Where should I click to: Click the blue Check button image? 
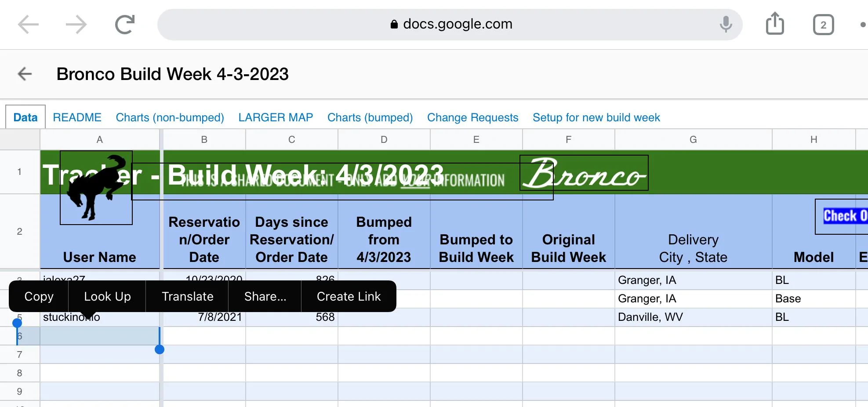coord(842,217)
